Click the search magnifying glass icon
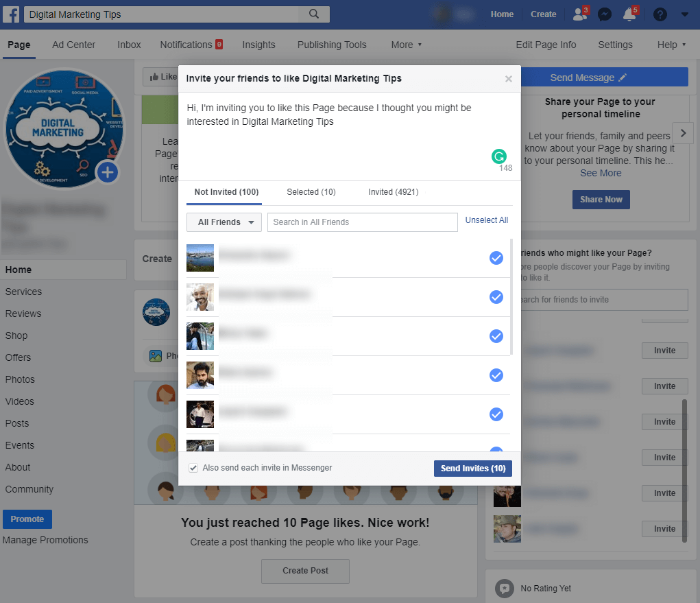Screen dimensions: 700x603 pyautogui.click(x=314, y=14)
